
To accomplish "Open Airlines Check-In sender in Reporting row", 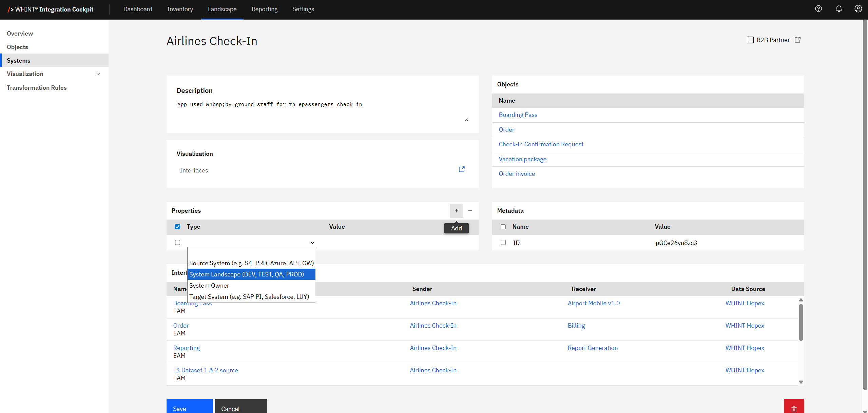I will click(433, 348).
